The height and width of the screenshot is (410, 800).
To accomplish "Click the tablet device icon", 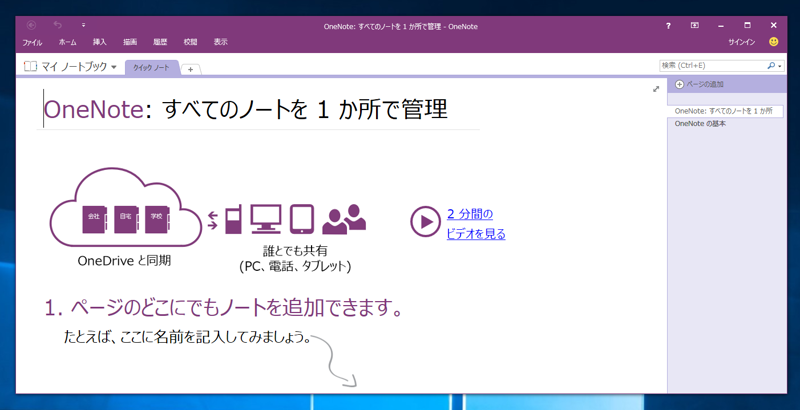I will click(302, 219).
